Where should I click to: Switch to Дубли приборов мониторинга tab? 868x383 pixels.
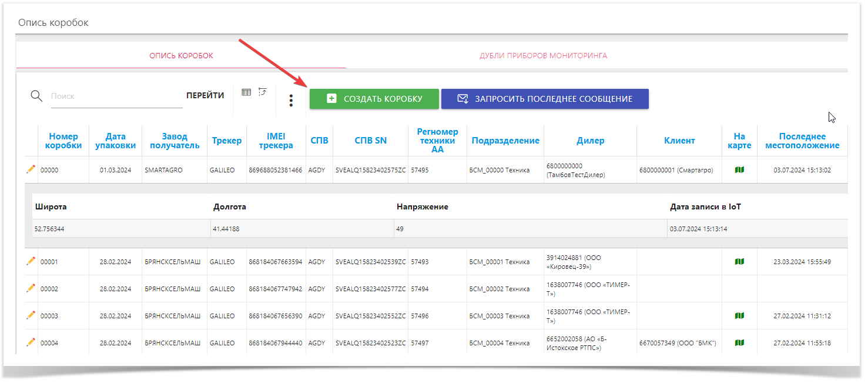(x=543, y=56)
